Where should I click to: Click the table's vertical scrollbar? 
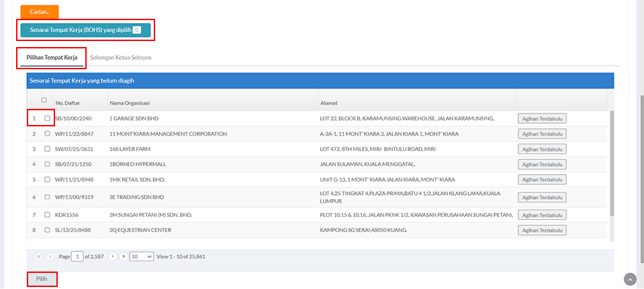pyautogui.click(x=612, y=163)
